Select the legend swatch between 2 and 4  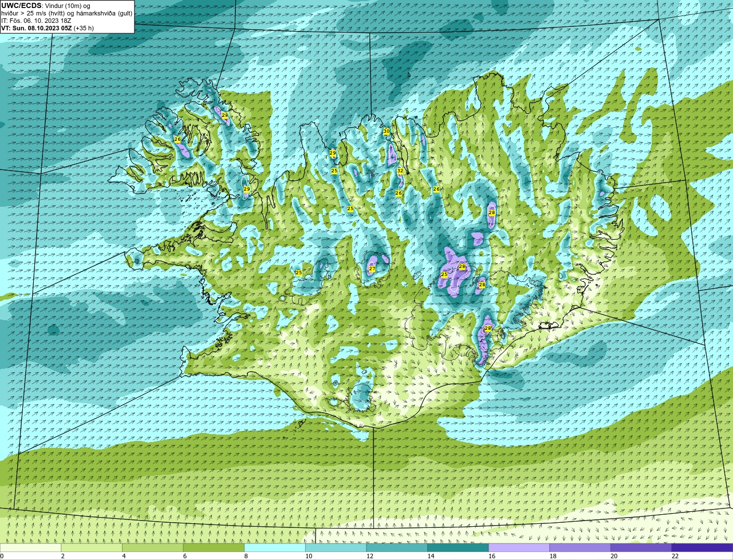(x=92, y=548)
